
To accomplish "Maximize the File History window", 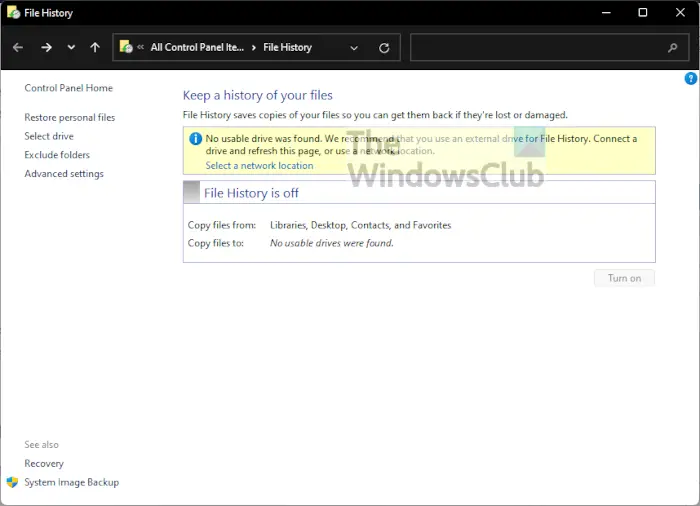I will coord(643,13).
